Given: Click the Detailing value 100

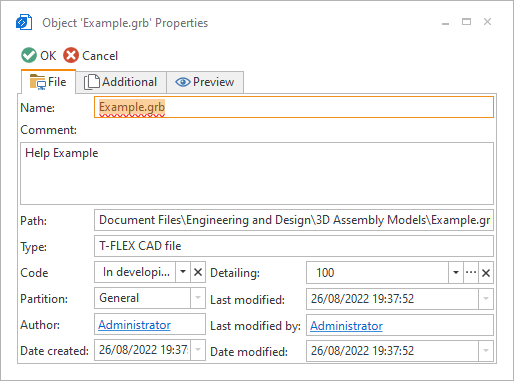Looking at the screenshot, I should [325, 273].
